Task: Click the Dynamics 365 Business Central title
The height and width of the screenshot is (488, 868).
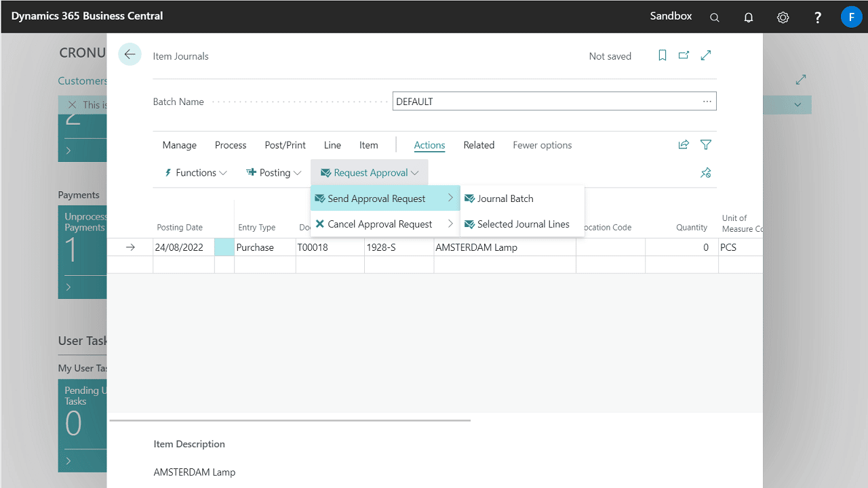Action: pyautogui.click(x=87, y=16)
